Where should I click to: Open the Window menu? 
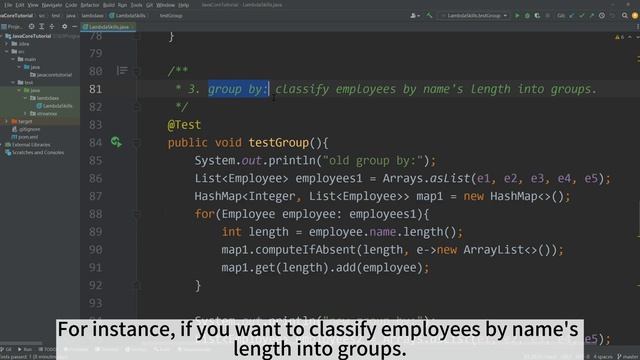165,5
